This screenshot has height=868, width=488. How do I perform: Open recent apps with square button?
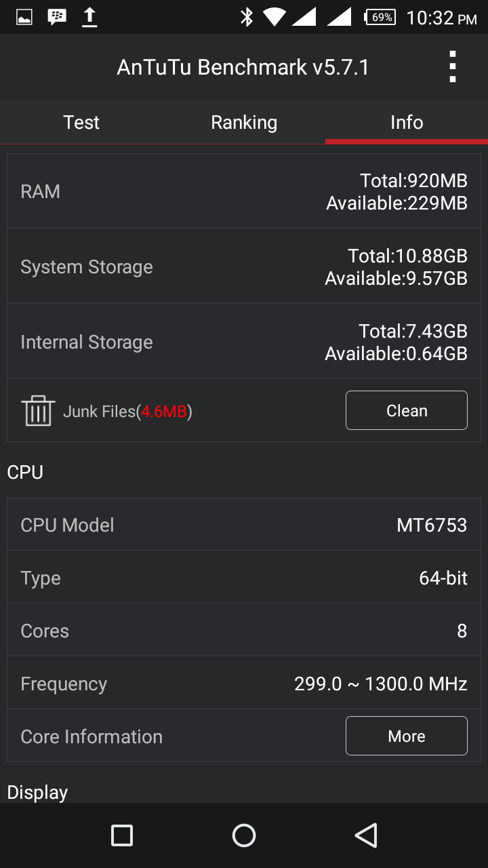click(x=122, y=835)
